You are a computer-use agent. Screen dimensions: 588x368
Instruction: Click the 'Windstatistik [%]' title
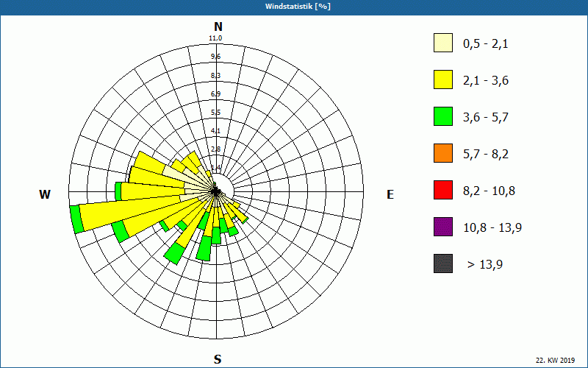(298, 7)
